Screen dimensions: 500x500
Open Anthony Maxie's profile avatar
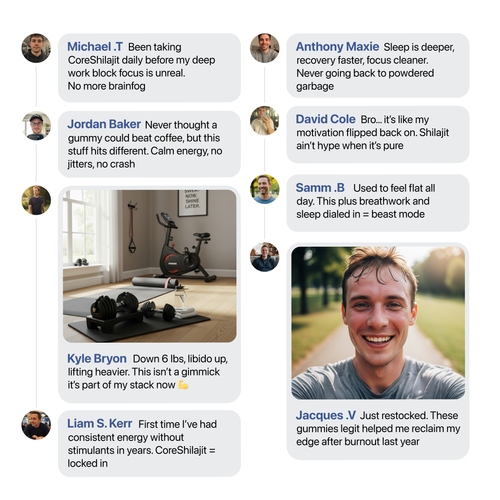265,48
